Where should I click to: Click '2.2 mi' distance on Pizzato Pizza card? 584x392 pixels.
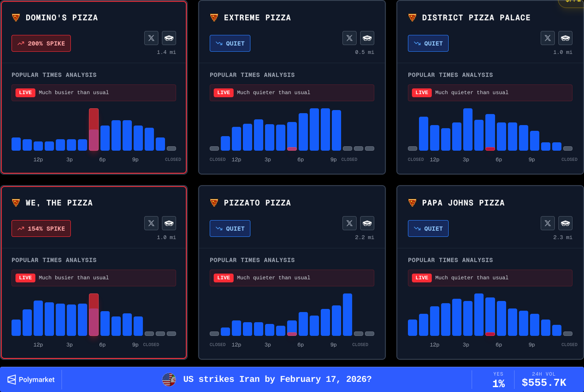click(365, 237)
